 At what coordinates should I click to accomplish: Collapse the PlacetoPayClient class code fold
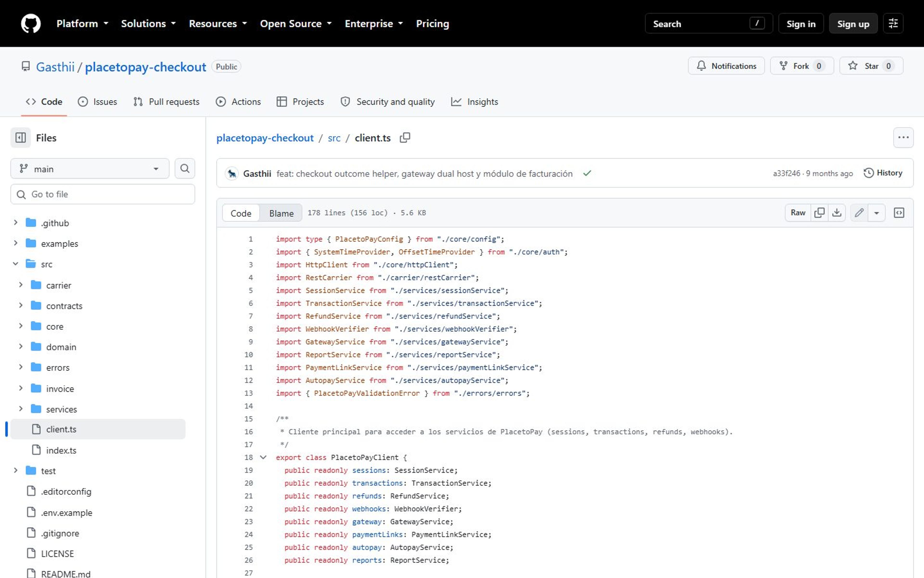pos(263,457)
